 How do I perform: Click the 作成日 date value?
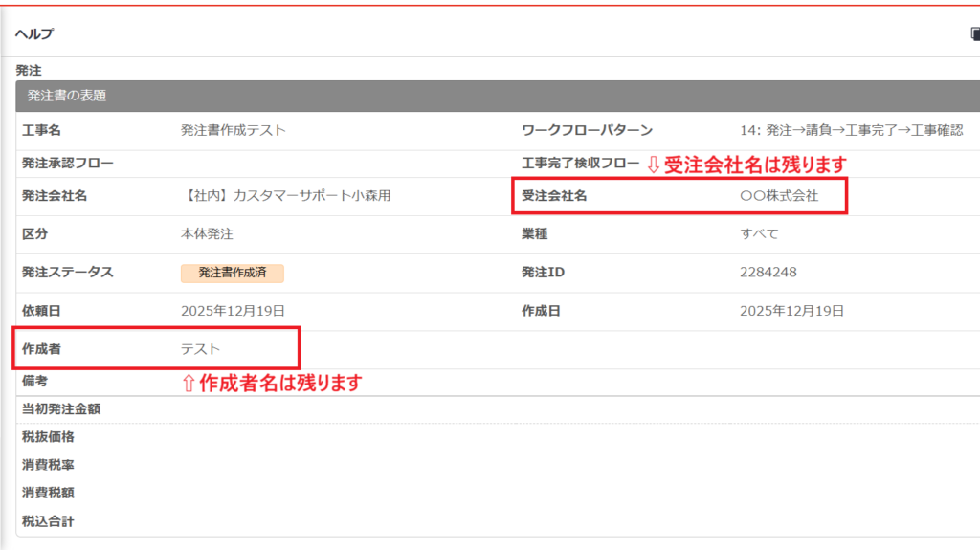791,310
